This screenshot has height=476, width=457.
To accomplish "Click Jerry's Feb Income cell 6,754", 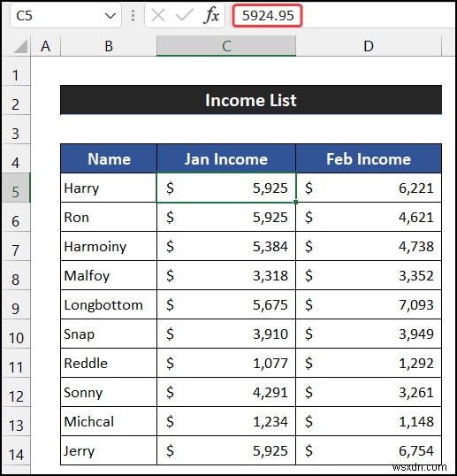I will (x=369, y=451).
